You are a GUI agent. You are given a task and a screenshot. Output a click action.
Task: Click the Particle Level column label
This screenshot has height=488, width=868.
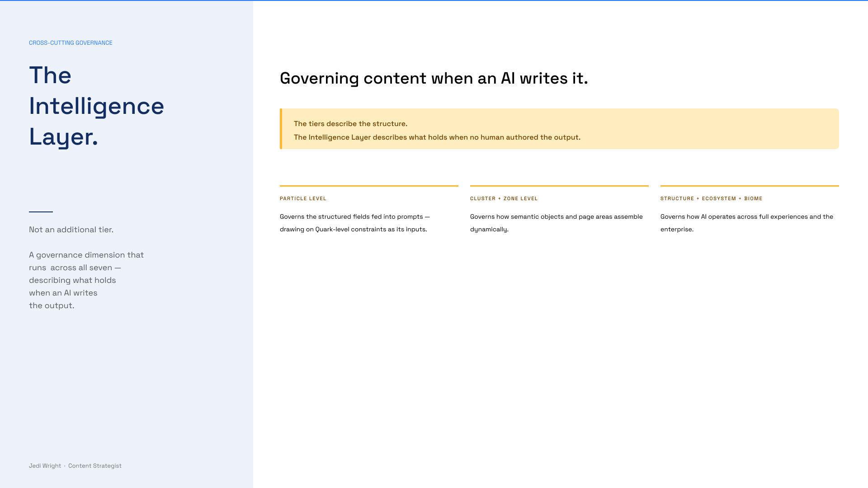point(303,198)
